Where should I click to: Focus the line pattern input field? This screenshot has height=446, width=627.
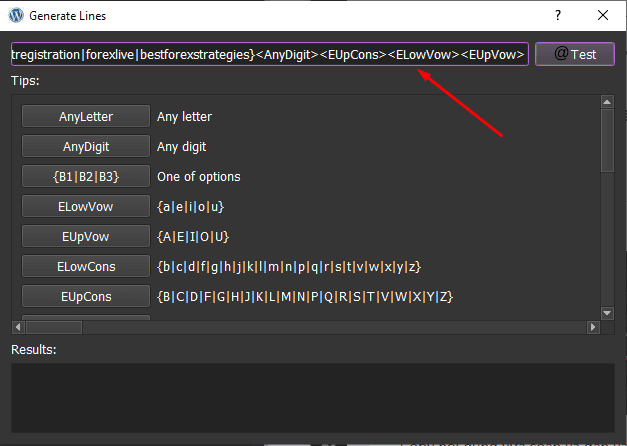(x=270, y=54)
